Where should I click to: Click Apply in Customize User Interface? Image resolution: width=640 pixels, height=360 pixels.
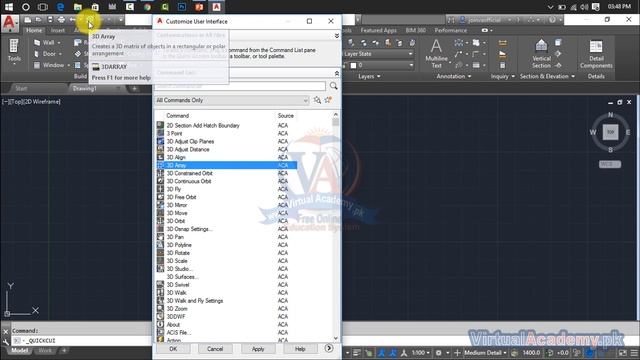pos(258,349)
